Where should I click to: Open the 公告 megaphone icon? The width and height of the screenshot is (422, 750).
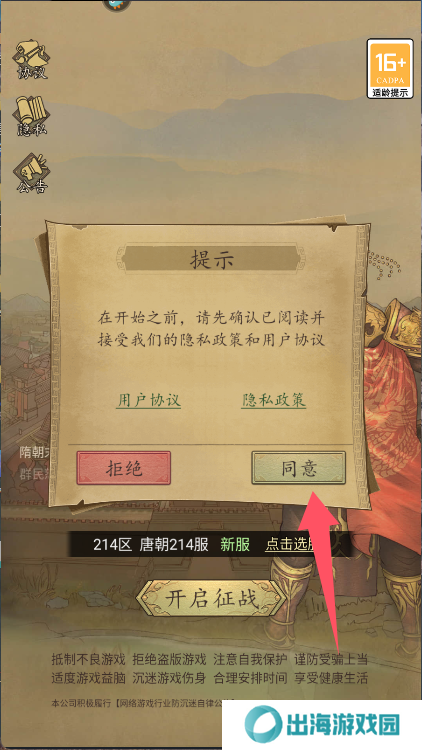pos(32,173)
